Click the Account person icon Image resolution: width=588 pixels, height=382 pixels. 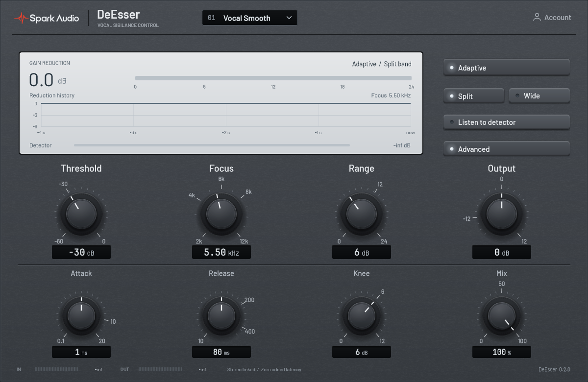[537, 17]
